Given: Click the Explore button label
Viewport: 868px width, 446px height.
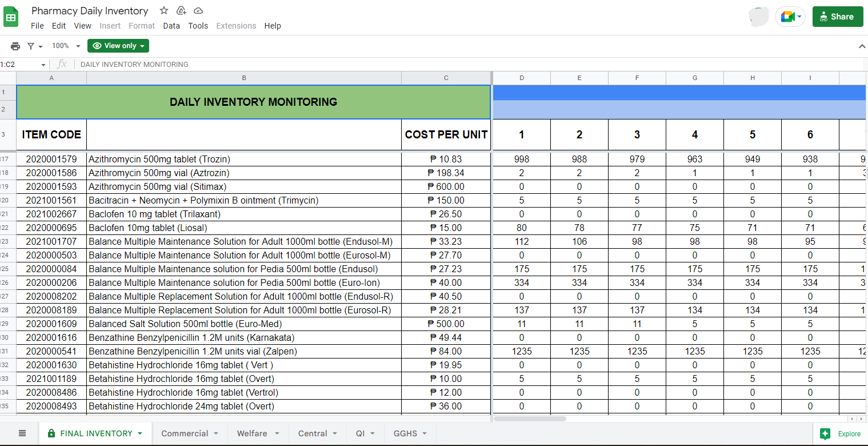Looking at the screenshot, I should [x=849, y=434].
